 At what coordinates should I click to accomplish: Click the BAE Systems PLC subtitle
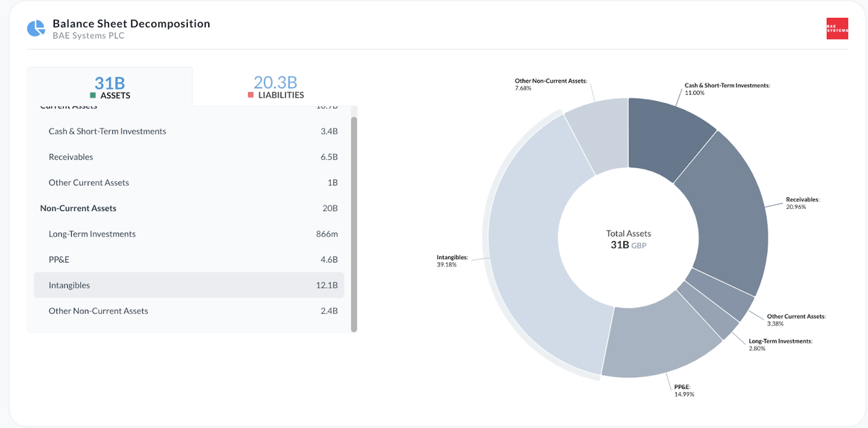pos(88,36)
